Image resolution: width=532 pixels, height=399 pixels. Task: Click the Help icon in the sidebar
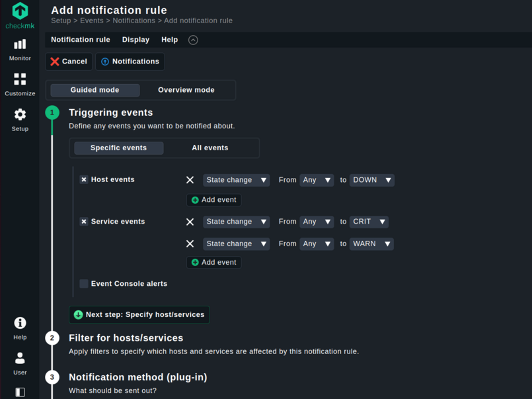coord(20,324)
